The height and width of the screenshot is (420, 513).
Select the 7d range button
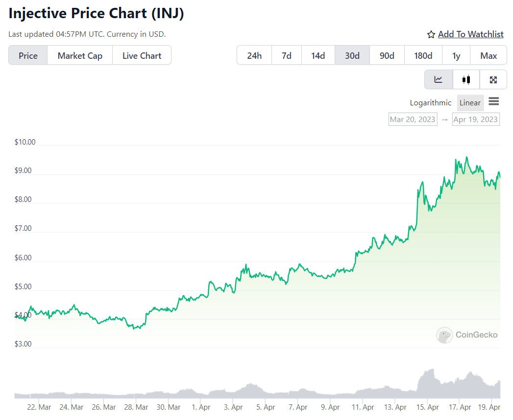287,55
